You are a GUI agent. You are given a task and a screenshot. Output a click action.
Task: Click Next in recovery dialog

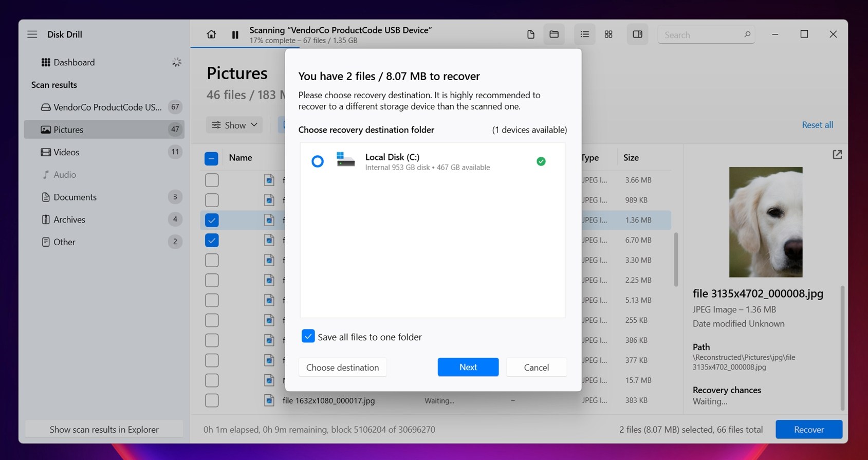pos(468,367)
